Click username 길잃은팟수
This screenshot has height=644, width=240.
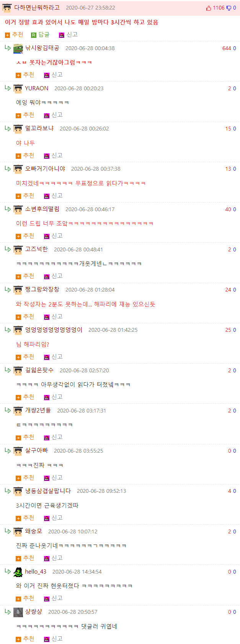point(39,370)
